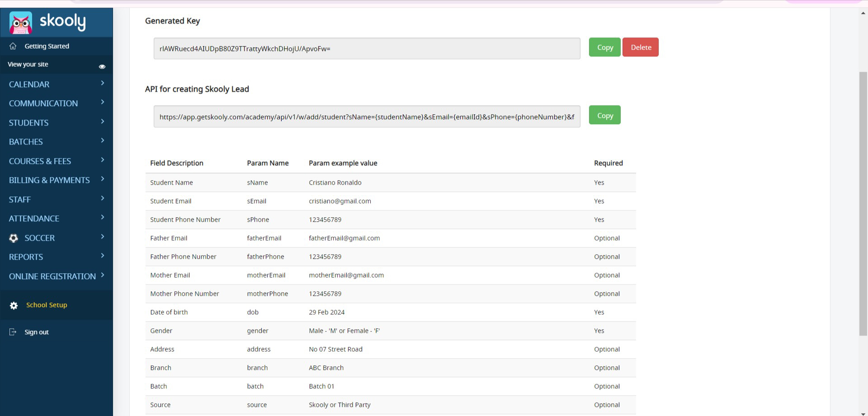Open the STUDENTS menu

[x=28, y=123]
